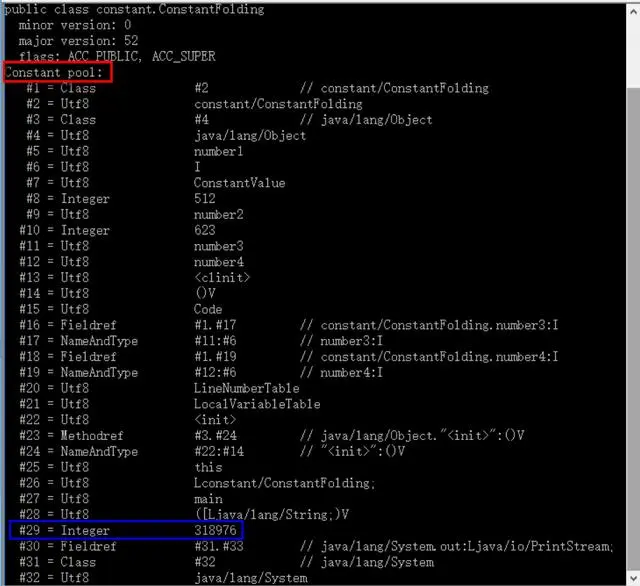Viewport: 640px width, 586px height.
Task: Click the 'main' value on row #27
Action: click(x=208, y=499)
